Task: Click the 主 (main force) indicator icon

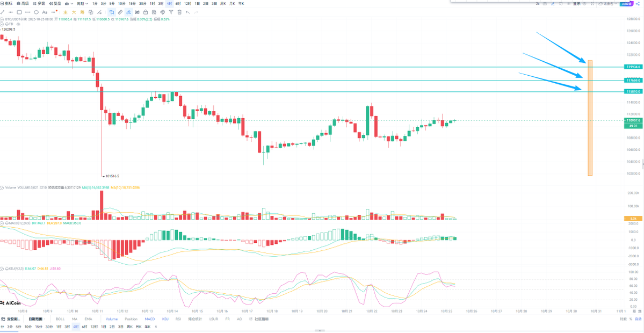Action: (66, 12)
